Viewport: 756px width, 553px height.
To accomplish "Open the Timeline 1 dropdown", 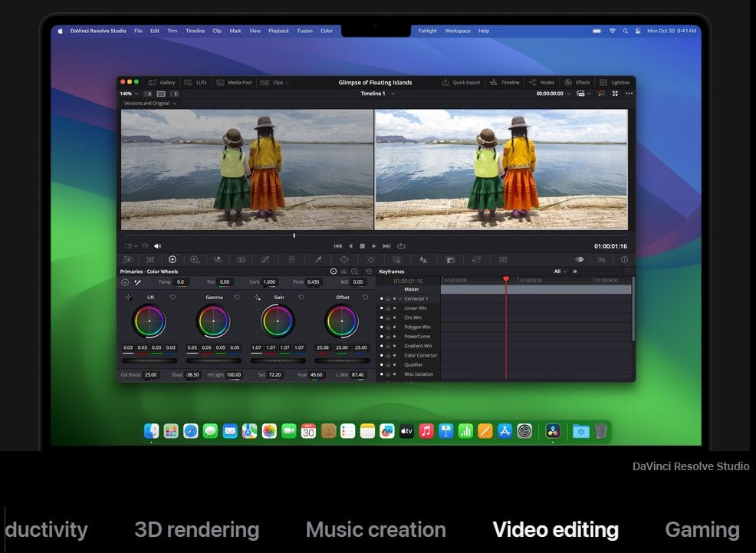I will [x=377, y=94].
